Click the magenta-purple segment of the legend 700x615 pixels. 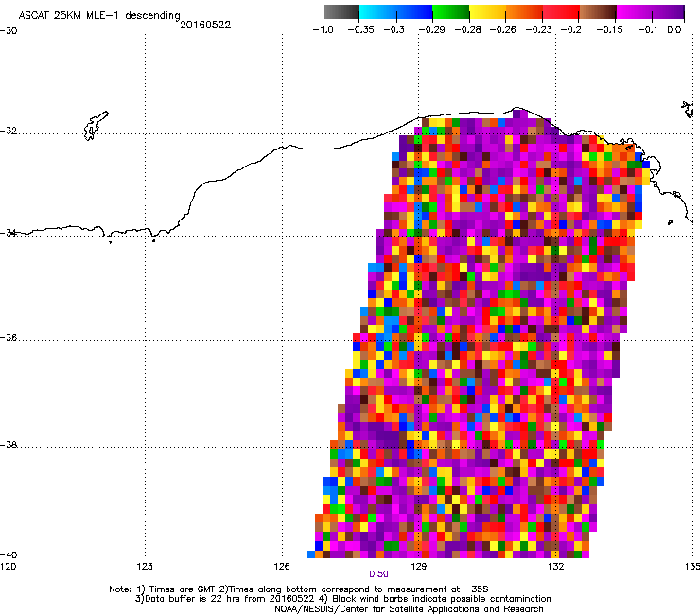pos(651,11)
